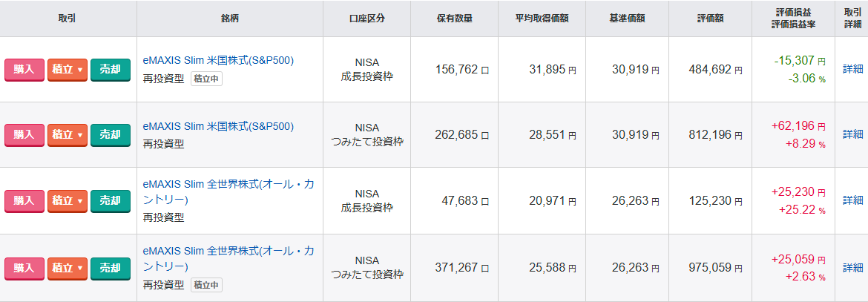Open 全世界株式(オール・カントリー) link in fourth row
This screenshot has height=302, width=868.
pyautogui.click(x=228, y=259)
